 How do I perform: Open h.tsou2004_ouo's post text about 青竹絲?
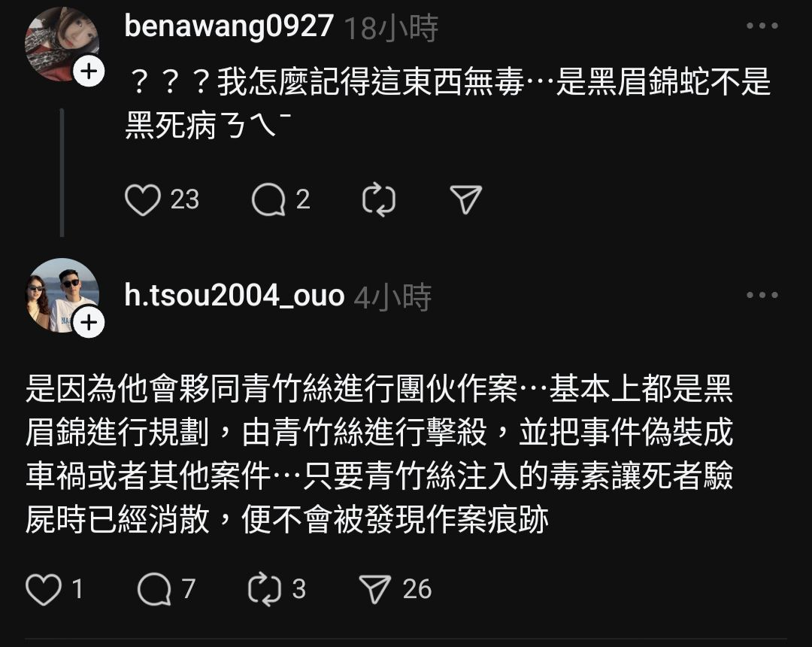[379, 454]
